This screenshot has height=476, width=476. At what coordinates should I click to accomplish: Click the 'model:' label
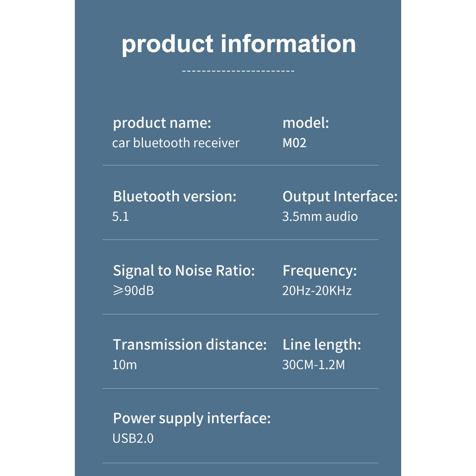[x=306, y=123]
